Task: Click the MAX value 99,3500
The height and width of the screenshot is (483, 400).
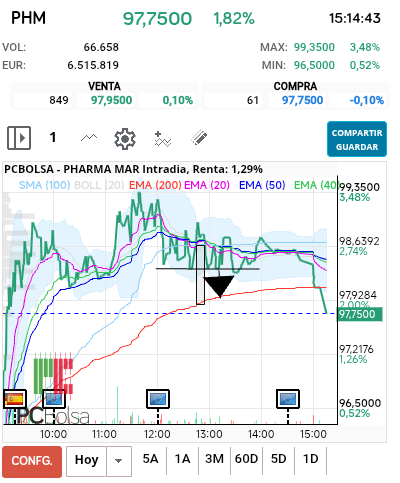Action: (314, 47)
